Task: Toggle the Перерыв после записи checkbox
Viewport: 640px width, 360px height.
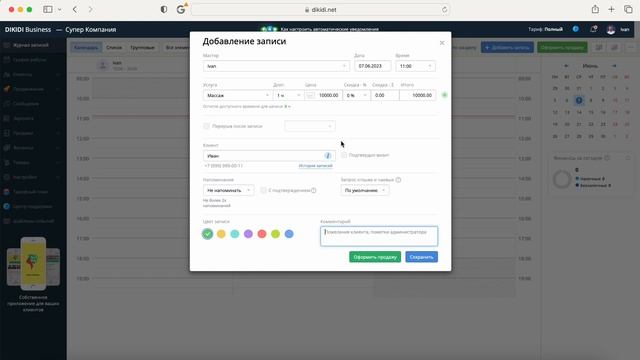Action: (x=206, y=126)
